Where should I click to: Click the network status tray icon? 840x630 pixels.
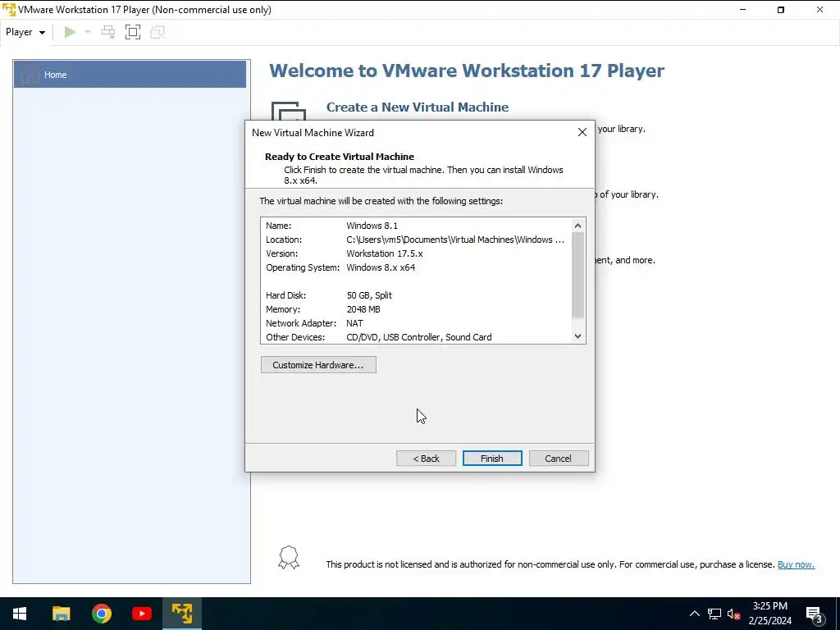pyautogui.click(x=714, y=614)
